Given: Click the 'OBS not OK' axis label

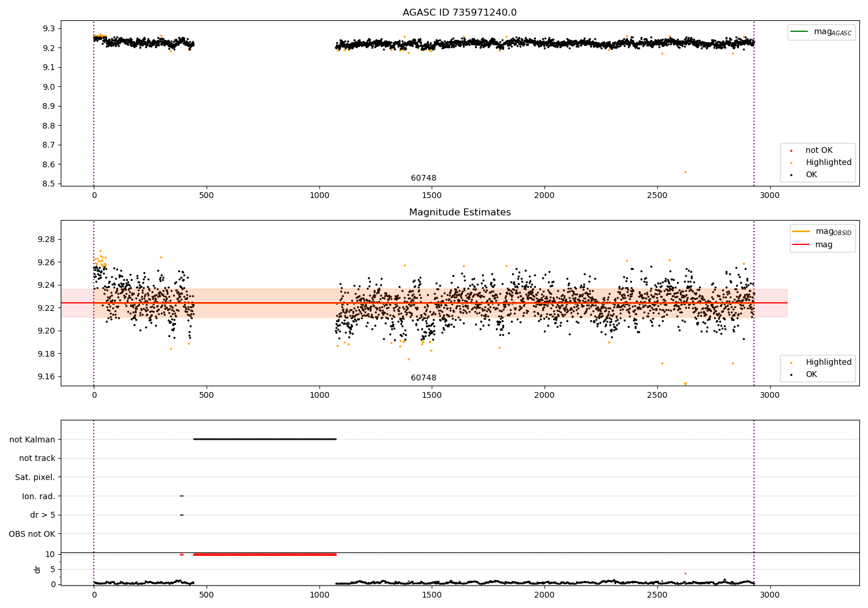Looking at the screenshot, I should coord(32,534).
